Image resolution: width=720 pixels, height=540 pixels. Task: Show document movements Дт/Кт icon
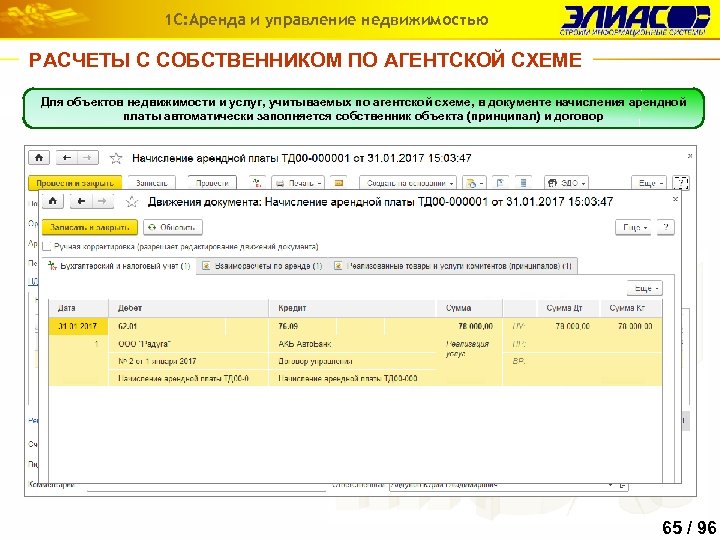[257, 183]
